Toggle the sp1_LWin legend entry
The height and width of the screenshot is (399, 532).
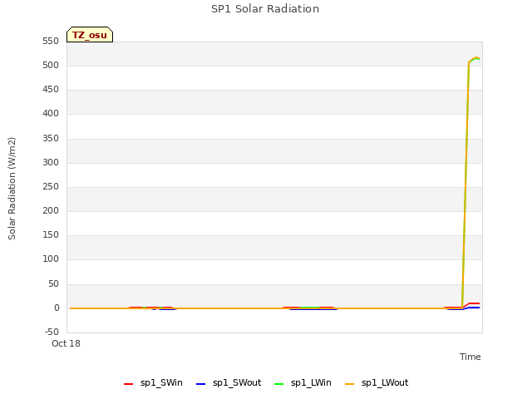tap(303, 383)
